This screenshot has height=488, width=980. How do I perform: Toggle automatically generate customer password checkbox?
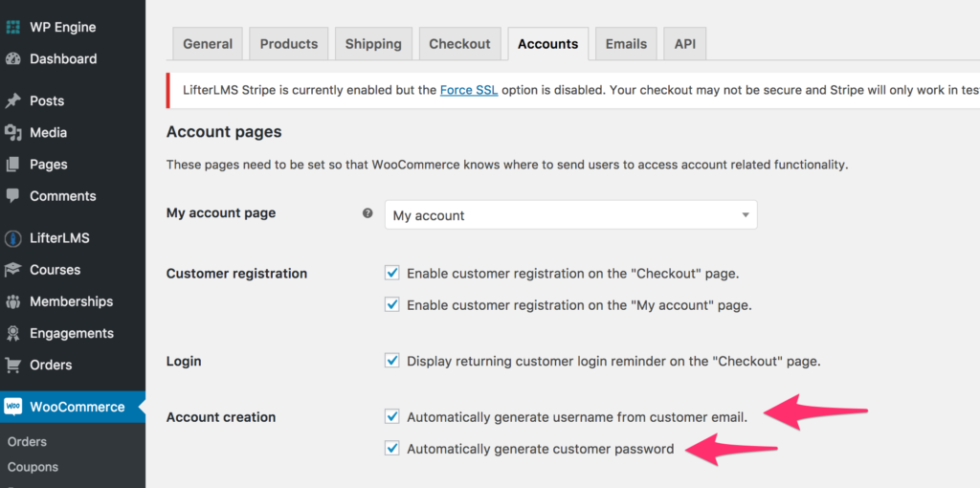coord(391,448)
